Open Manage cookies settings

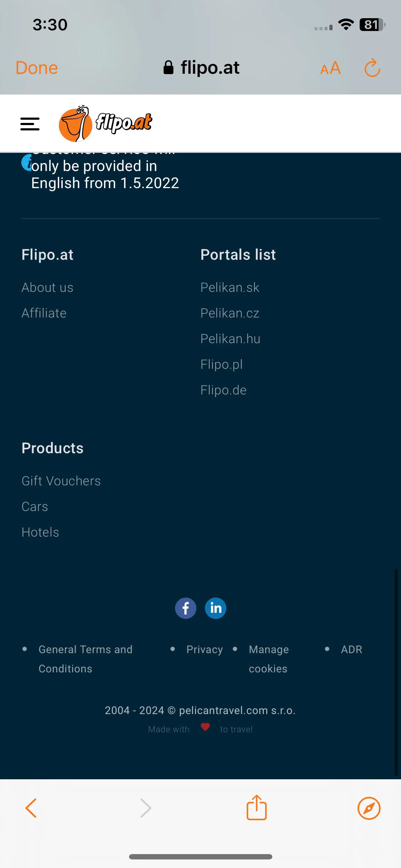click(269, 659)
